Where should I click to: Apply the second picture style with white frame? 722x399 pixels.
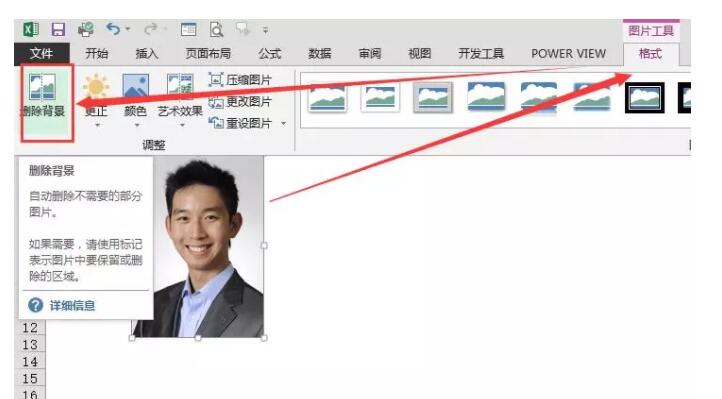380,97
